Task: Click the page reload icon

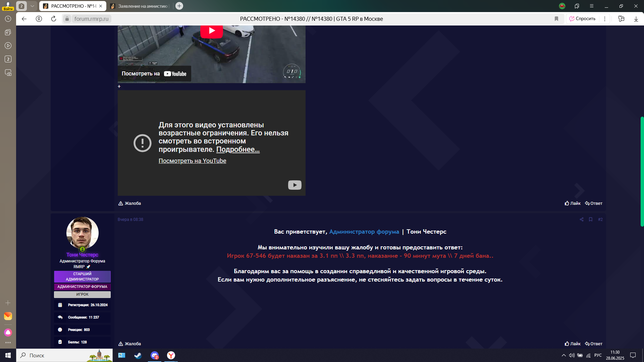Action: pyautogui.click(x=53, y=19)
